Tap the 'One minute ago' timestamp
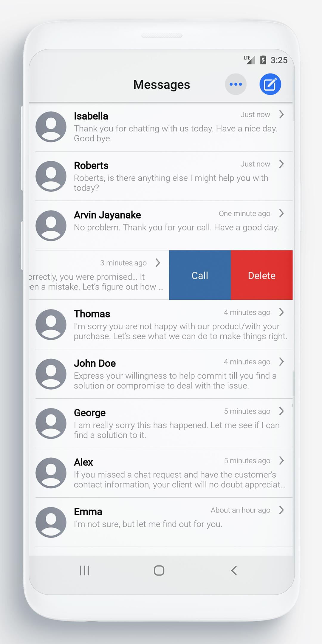 click(244, 213)
